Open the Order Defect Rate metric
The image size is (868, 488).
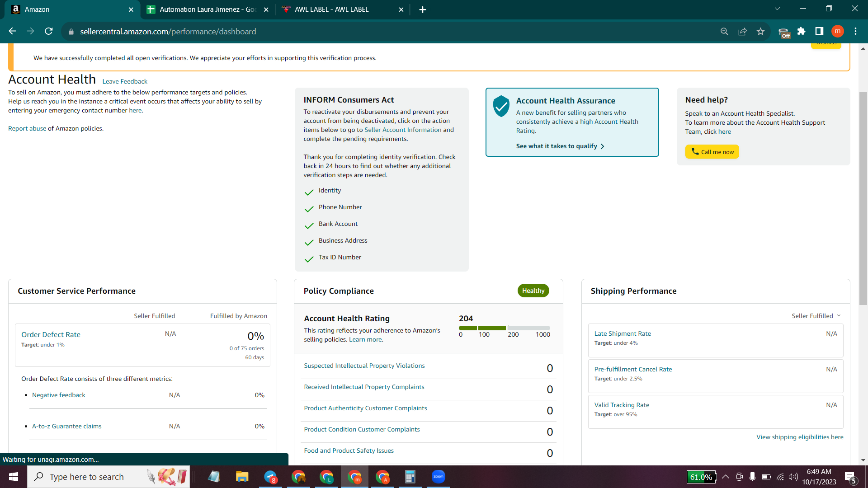[x=51, y=334]
